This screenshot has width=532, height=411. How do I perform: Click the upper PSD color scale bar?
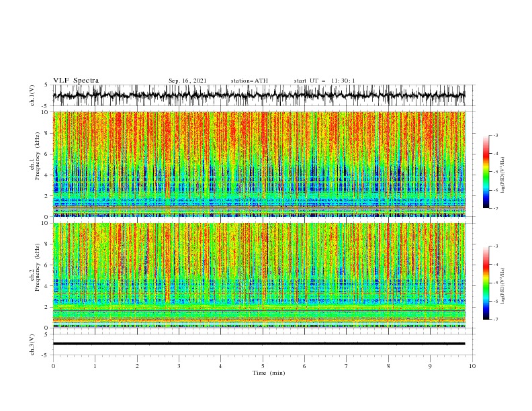486,172
